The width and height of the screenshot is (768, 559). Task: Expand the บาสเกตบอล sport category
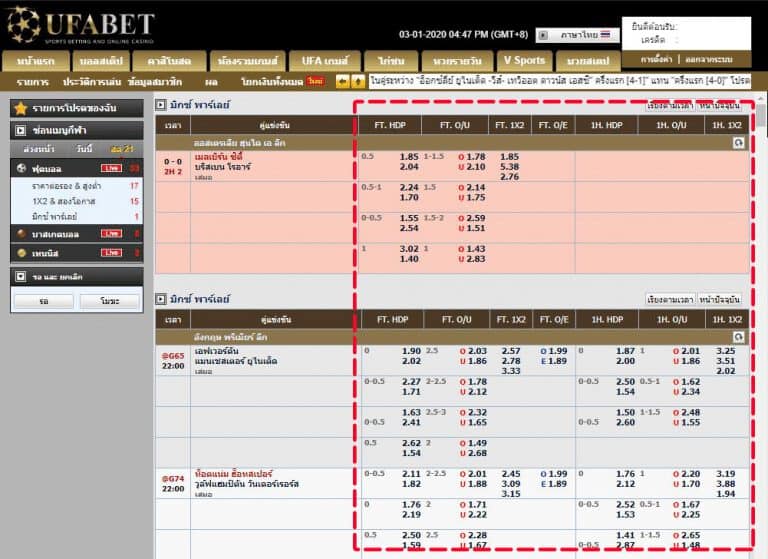point(77,234)
